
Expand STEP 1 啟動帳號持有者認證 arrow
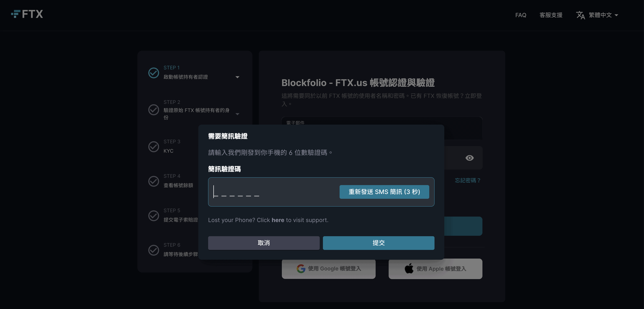pyautogui.click(x=238, y=77)
